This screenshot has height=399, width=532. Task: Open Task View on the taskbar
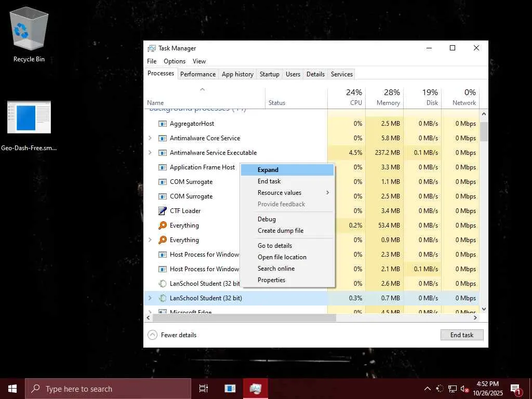click(204, 389)
